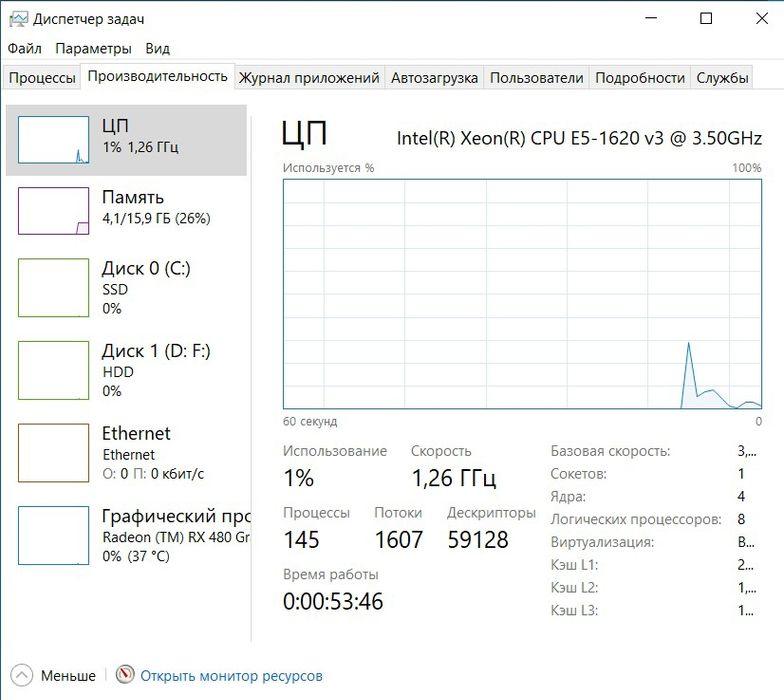Open the Автозагрузка tab
The height and width of the screenshot is (700, 784).
434,78
